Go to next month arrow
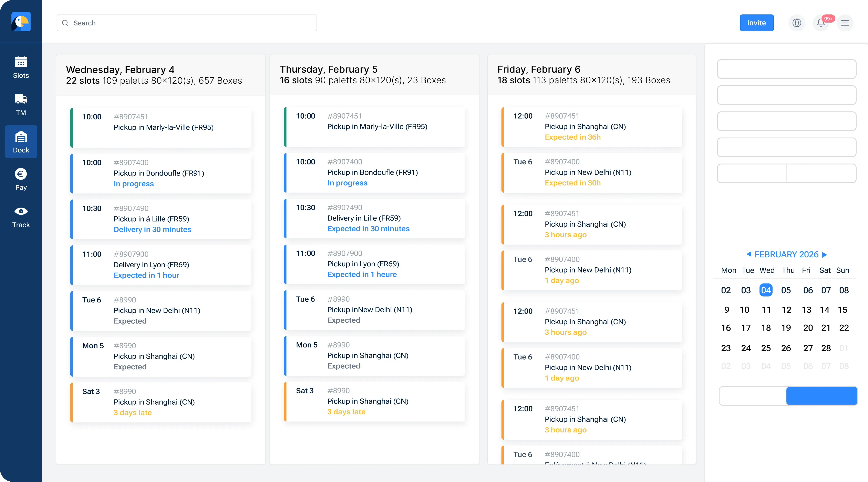Image resolution: width=868 pixels, height=482 pixels. click(825, 254)
